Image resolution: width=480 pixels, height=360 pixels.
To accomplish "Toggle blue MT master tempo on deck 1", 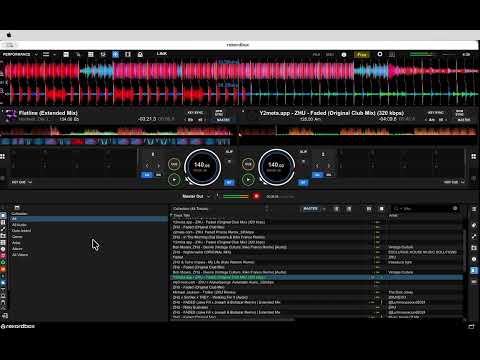I will [x=229, y=182].
